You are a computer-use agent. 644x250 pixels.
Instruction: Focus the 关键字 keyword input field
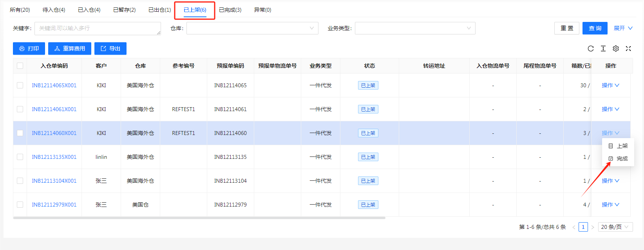click(98, 28)
